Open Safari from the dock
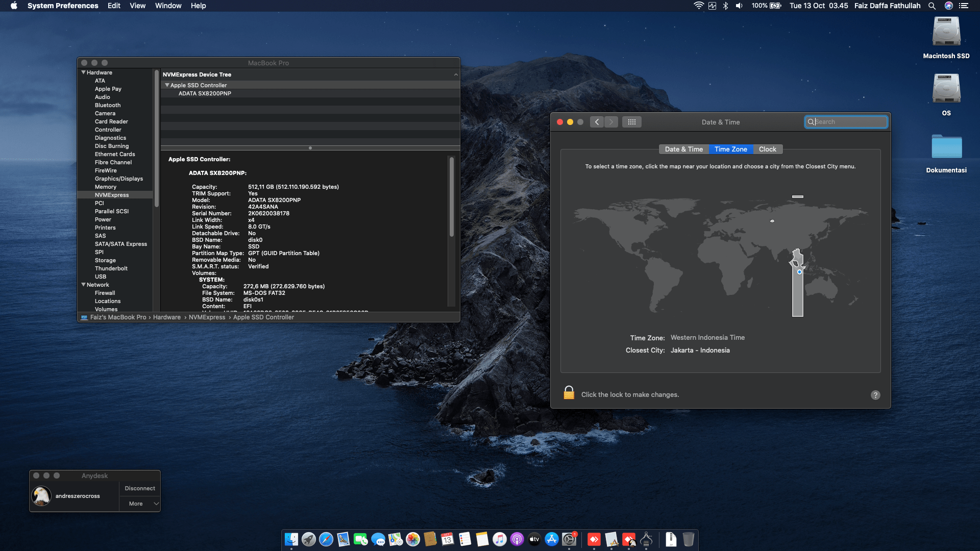980x551 pixels. tap(326, 539)
